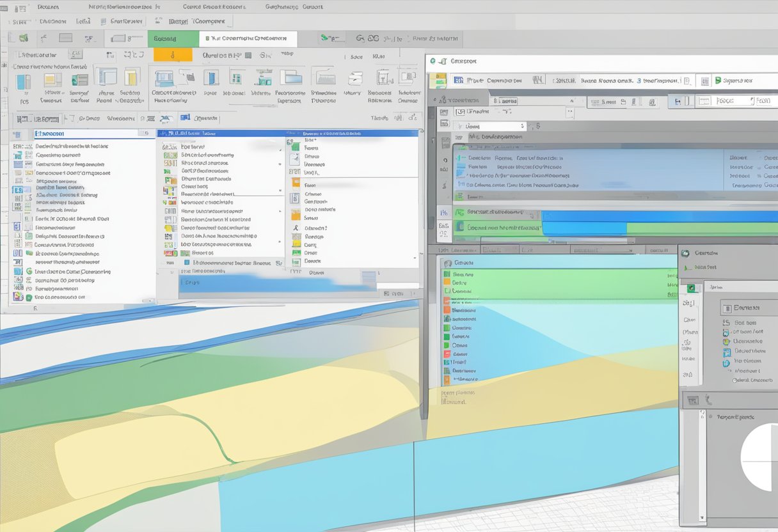
Task: Click the blue picture frame icon in the ribbon
Action: pos(290,77)
